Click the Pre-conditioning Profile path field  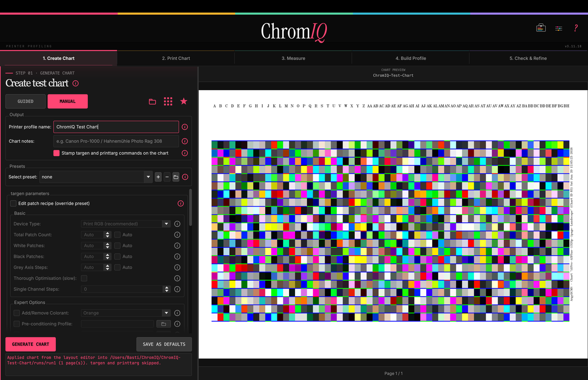pos(117,324)
